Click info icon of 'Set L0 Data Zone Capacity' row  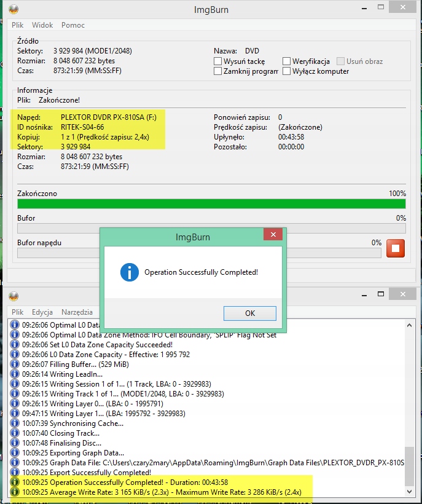pos(15,344)
